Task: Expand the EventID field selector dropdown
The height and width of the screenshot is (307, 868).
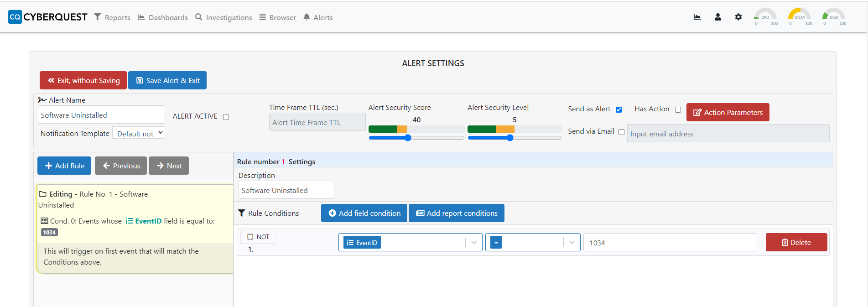Action: 473,242
